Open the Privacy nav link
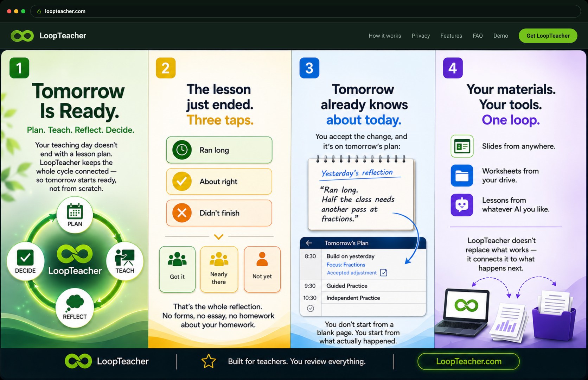588x380 pixels. point(421,36)
